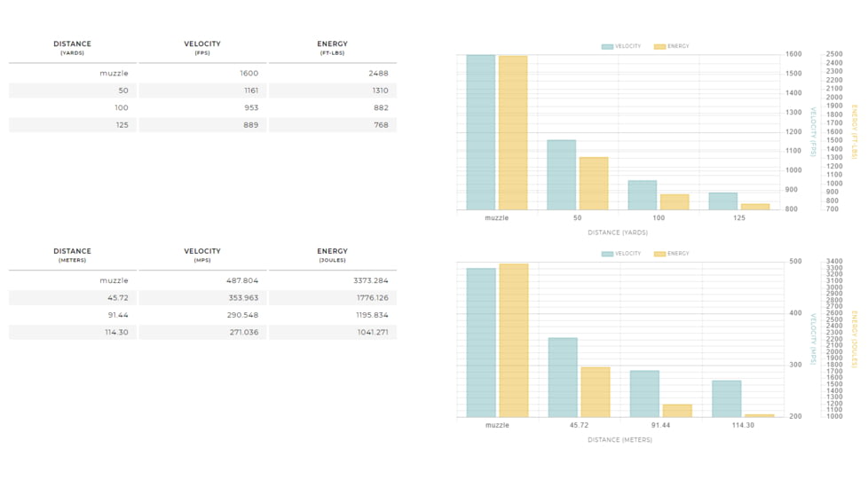
Task: Click the Energy (FT-LBS) column header
Action: [332, 48]
